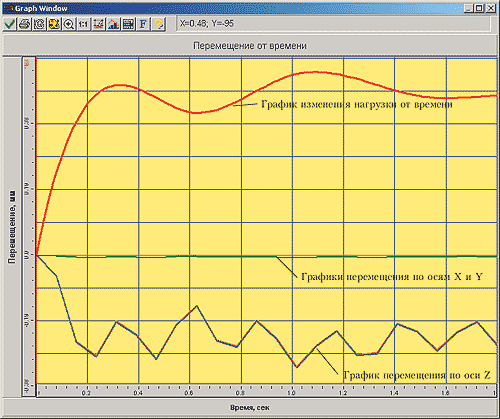Click the vertical axis label 'Перемещение, мм'
This screenshot has width=500, height=419.
point(12,227)
